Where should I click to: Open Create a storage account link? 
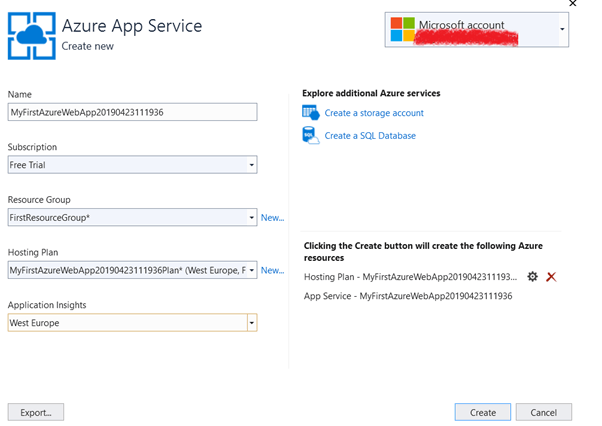click(374, 113)
